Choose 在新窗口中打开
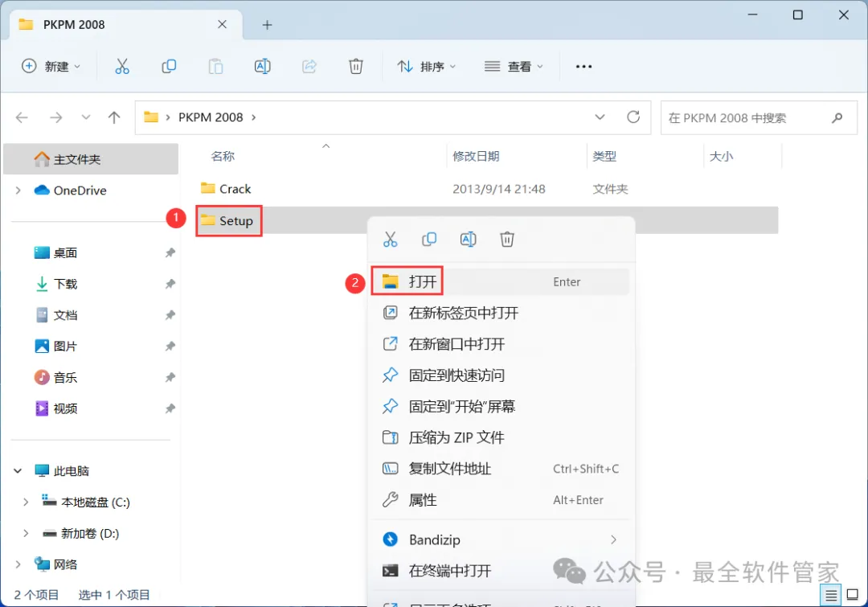 click(501, 344)
